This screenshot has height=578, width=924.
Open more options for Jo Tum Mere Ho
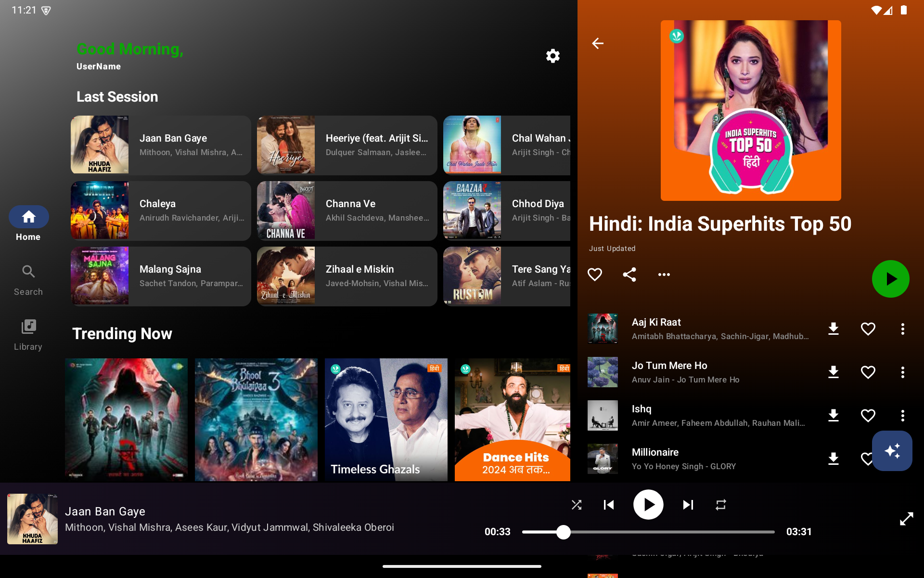click(x=902, y=372)
